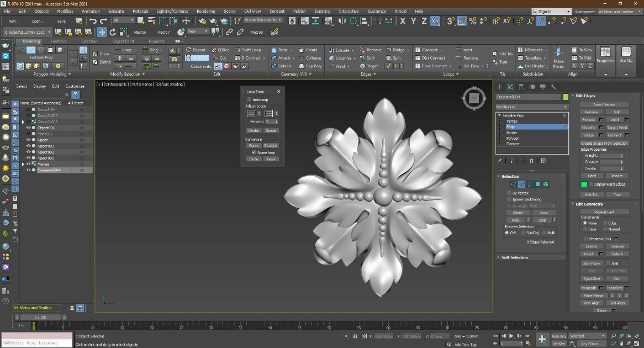This screenshot has height=348, width=644.
Task: Hide Object001 using its eye icon
Action: (28, 128)
